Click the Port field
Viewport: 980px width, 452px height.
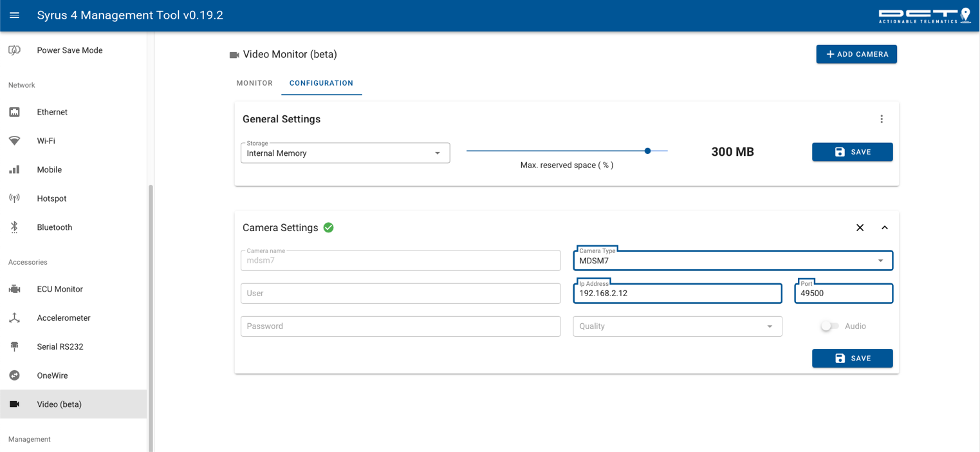[x=844, y=294]
